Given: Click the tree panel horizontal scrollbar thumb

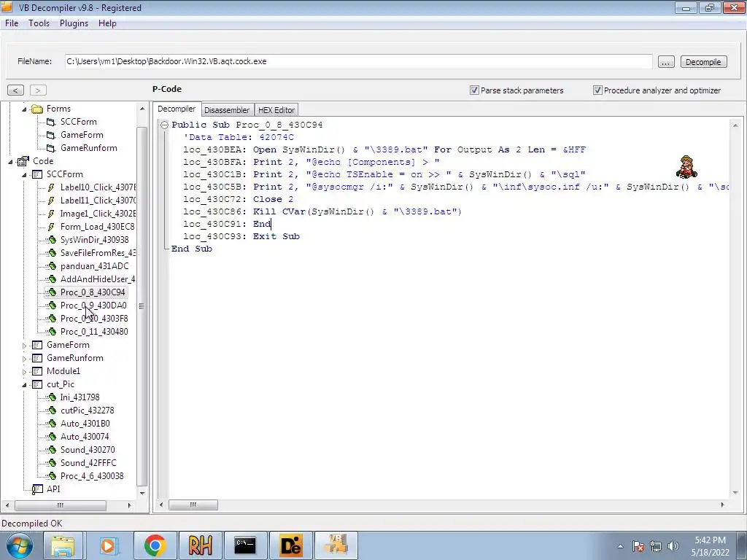Looking at the screenshot, I should click(61, 505).
